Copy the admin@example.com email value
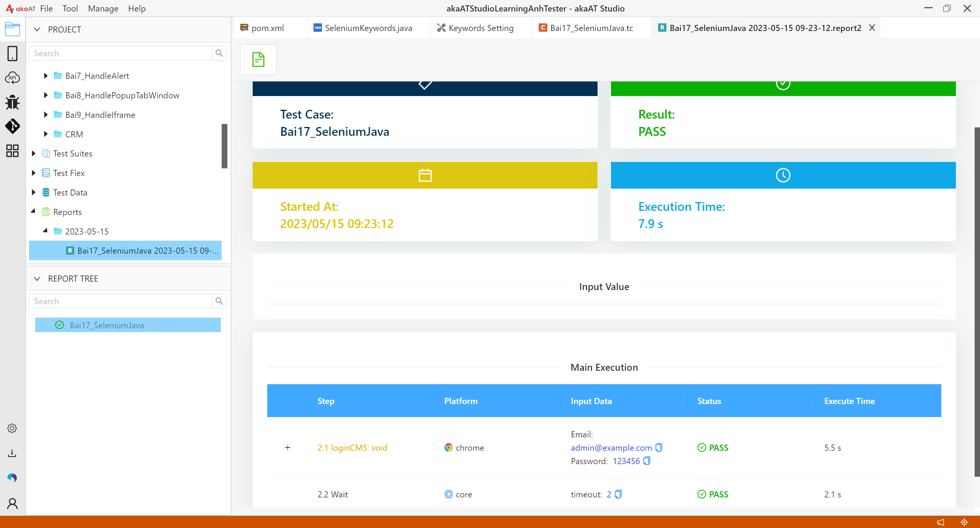Image resolution: width=980 pixels, height=528 pixels. pyautogui.click(x=659, y=447)
